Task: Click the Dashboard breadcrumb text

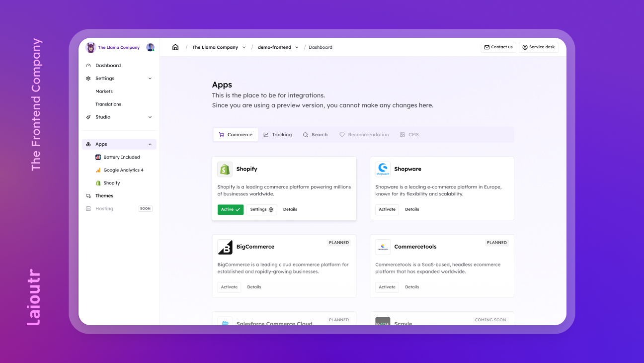Action: 321,47
